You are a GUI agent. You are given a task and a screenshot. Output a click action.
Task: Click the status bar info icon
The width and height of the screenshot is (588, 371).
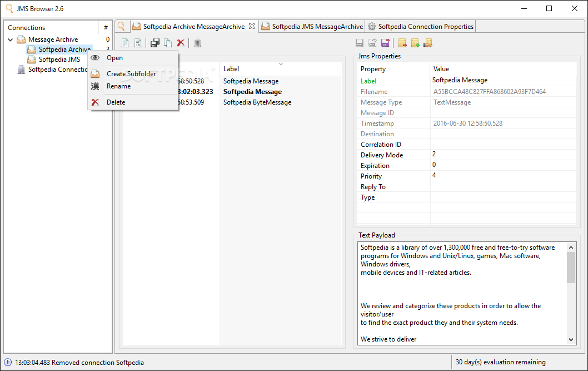coord(8,362)
